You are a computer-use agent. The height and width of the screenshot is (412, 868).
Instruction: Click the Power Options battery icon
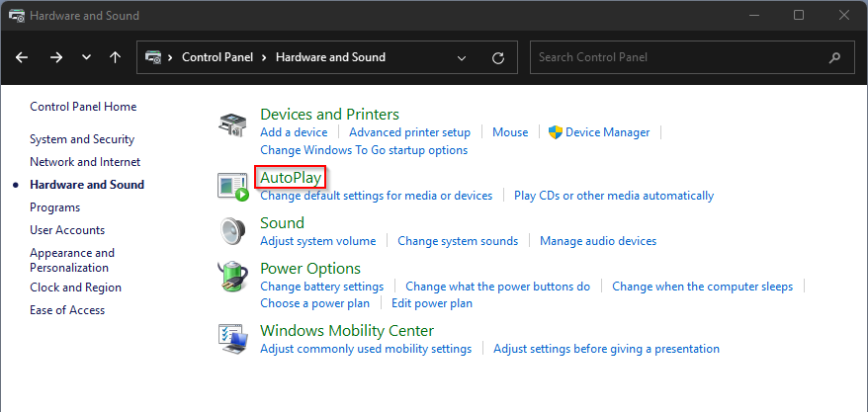230,278
